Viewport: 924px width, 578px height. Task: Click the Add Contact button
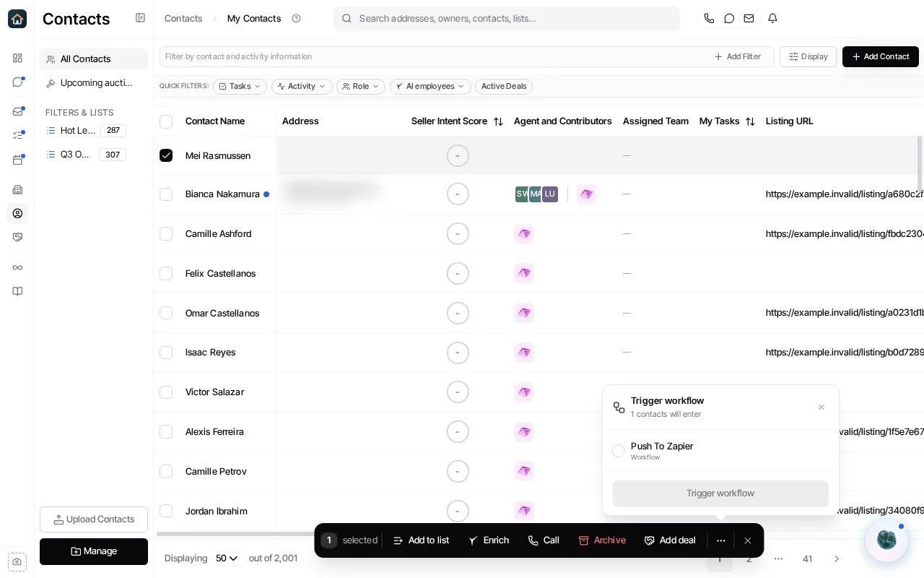[881, 56]
